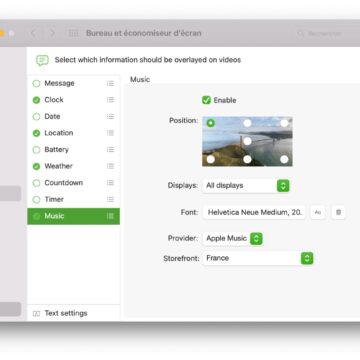Select the Date item in the list

pos(73,116)
